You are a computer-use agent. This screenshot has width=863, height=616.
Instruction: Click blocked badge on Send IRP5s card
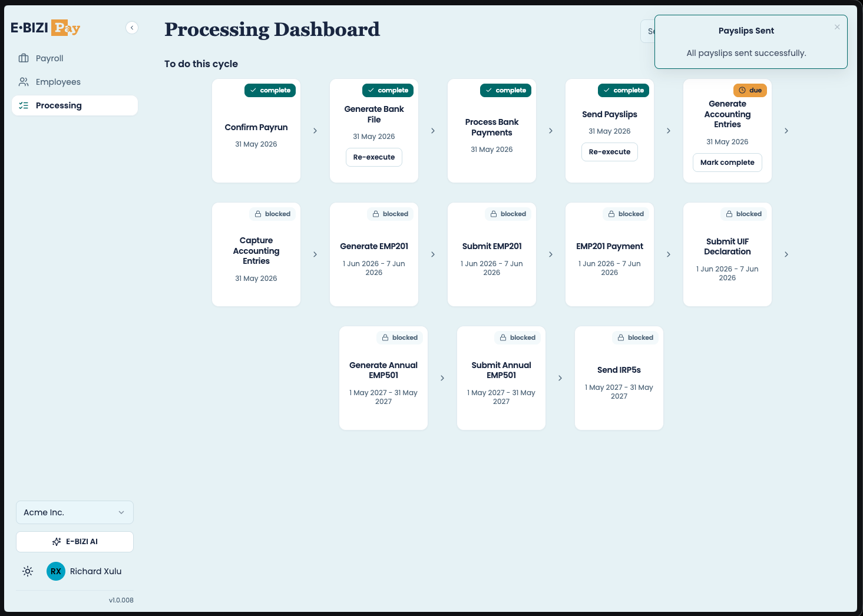click(636, 337)
